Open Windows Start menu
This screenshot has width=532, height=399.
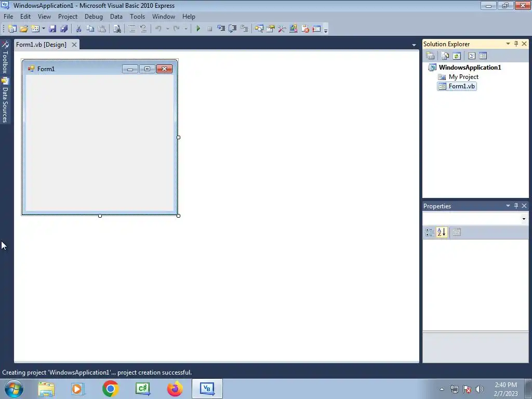[14, 389]
